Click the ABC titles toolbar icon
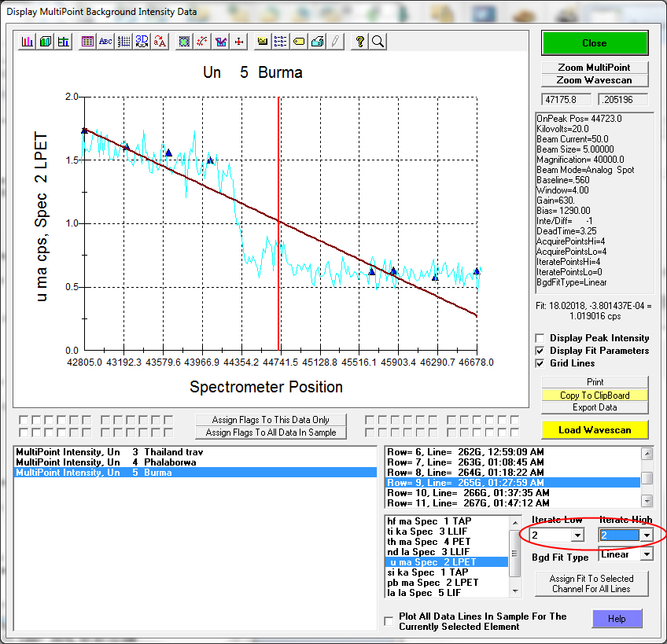667x644 pixels. 105,42
